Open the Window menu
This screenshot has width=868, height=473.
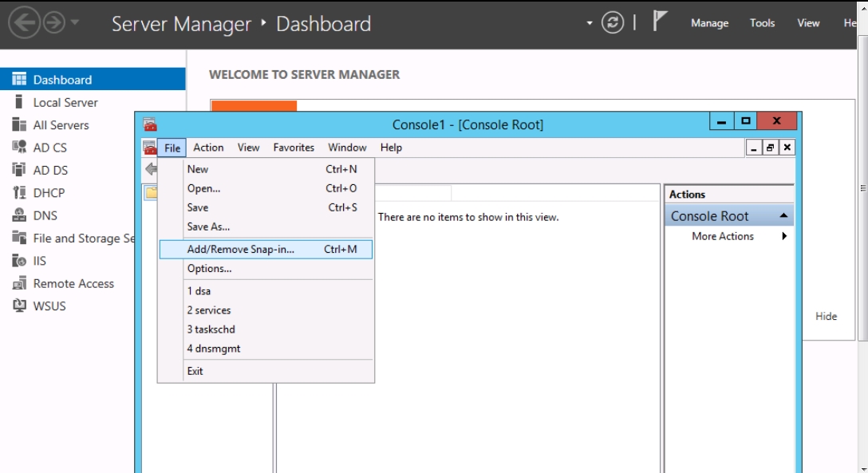[347, 147]
